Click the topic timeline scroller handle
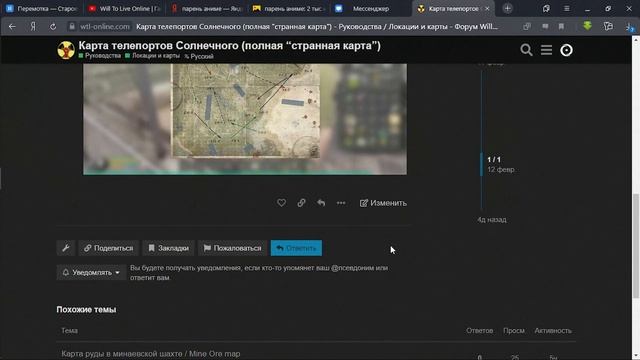 click(x=482, y=164)
